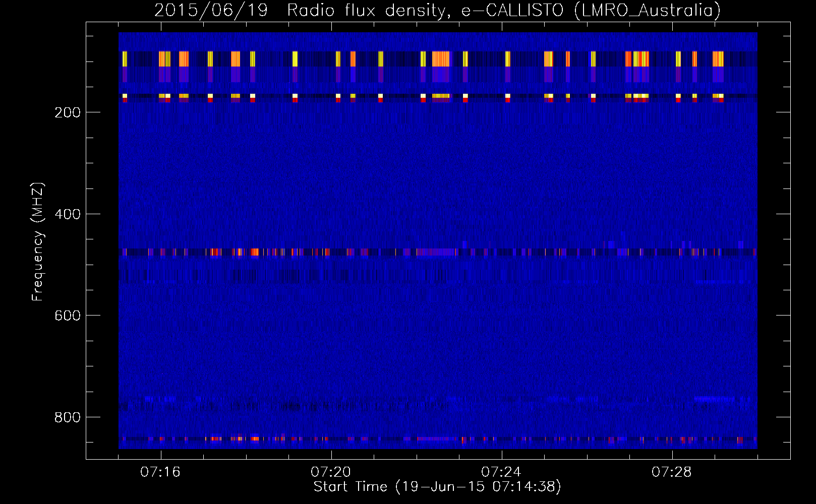Click the 07:24 time tick label
The image size is (816, 504).
(501, 472)
